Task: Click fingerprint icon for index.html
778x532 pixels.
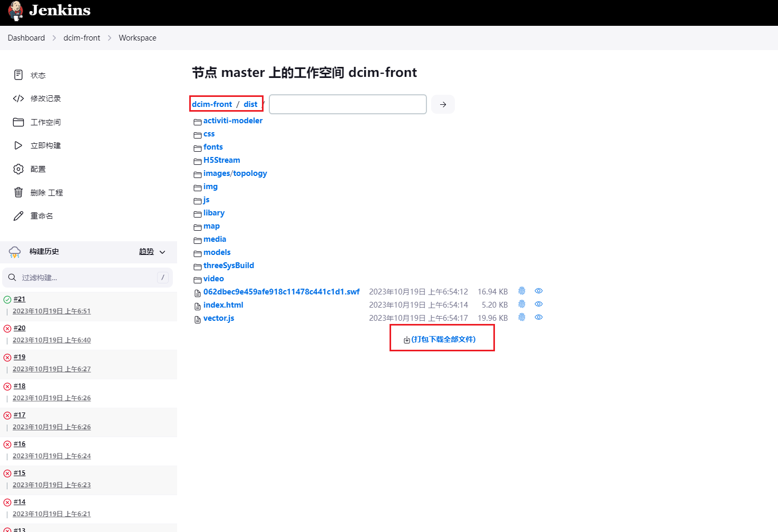Action: 522,304
